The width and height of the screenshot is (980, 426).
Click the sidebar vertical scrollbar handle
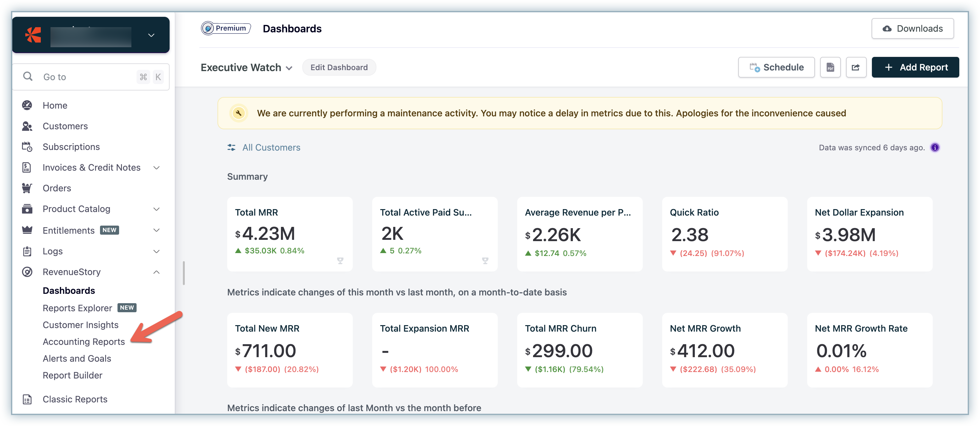[x=184, y=273]
